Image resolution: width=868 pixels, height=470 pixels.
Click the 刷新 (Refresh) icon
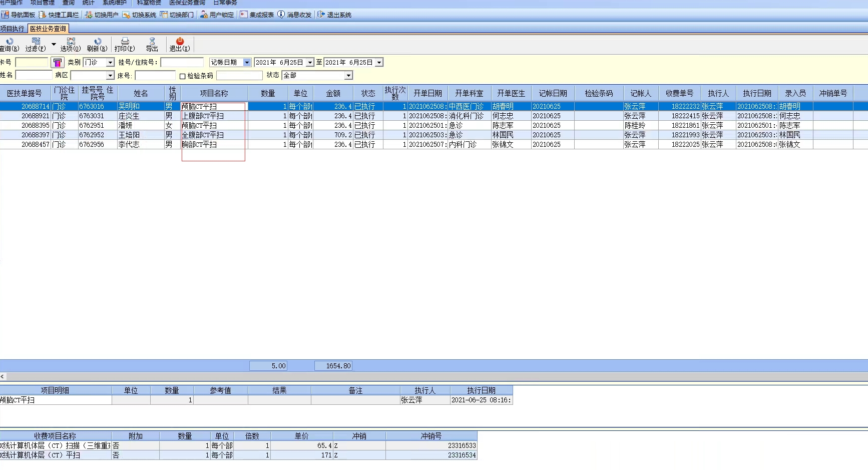[x=97, y=44]
